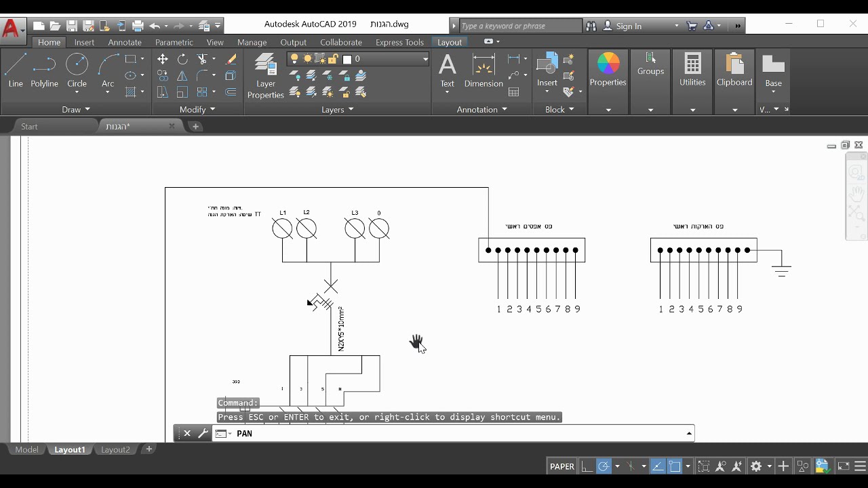Click Sign In button
The height and width of the screenshot is (488, 868).
point(629,26)
